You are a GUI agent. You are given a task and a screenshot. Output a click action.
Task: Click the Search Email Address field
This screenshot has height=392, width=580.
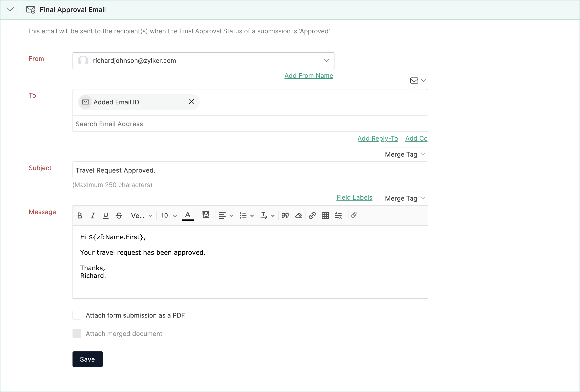[250, 124]
